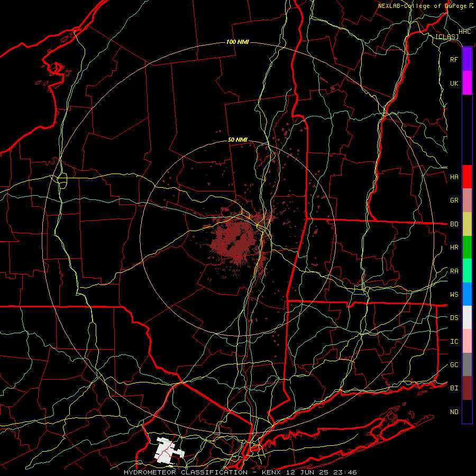
Task: Click the HYDROMETEOR CLASSIFICATION title text
Action: click(x=186, y=472)
